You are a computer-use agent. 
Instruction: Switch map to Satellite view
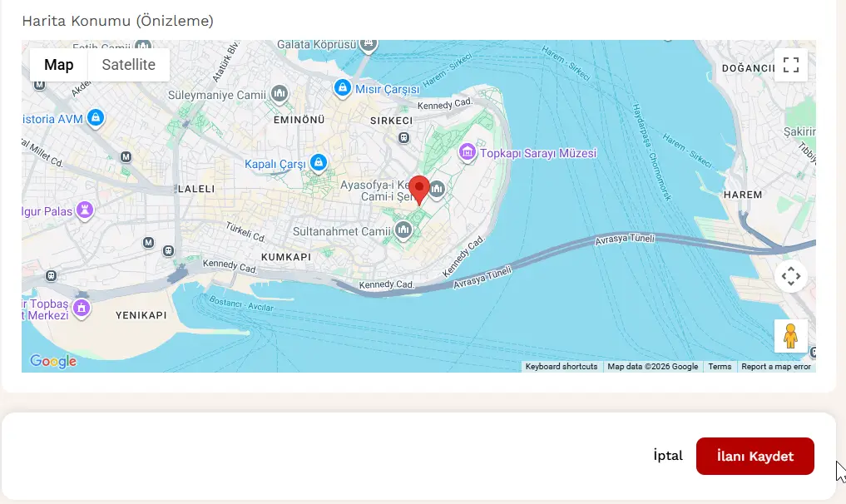pos(128,65)
